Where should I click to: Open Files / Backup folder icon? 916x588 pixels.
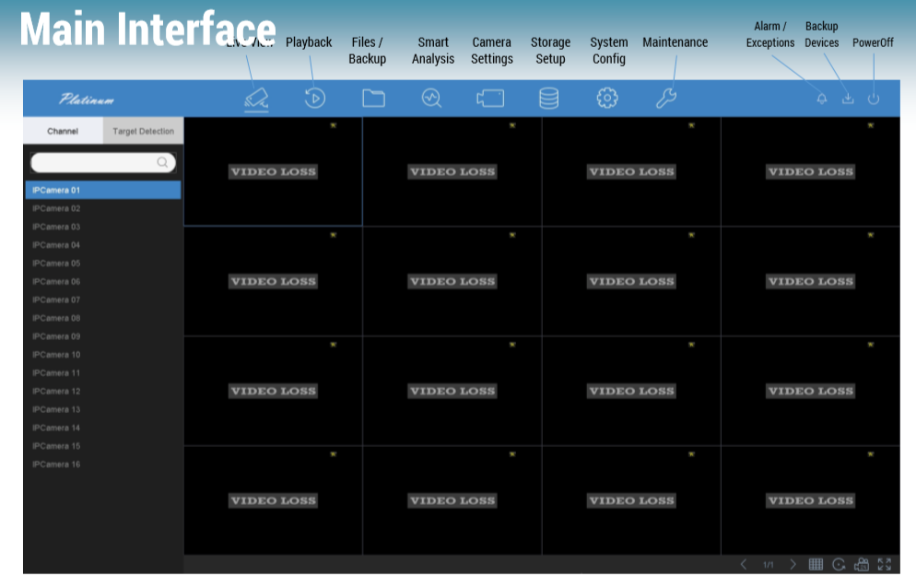[x=373, y=98]
